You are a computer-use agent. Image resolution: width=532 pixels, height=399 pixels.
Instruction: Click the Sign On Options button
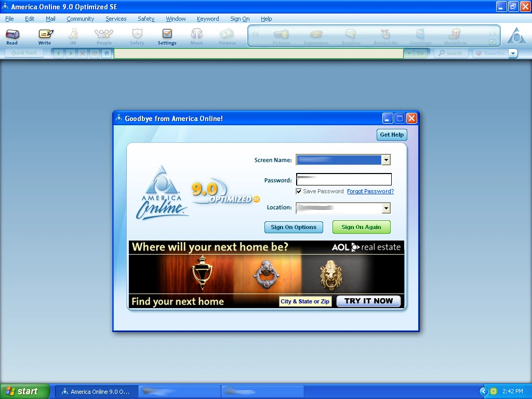point(294,227)
